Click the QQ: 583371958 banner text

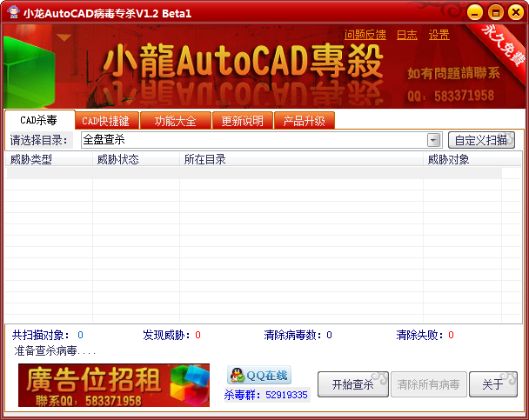[x=451, y=96]
